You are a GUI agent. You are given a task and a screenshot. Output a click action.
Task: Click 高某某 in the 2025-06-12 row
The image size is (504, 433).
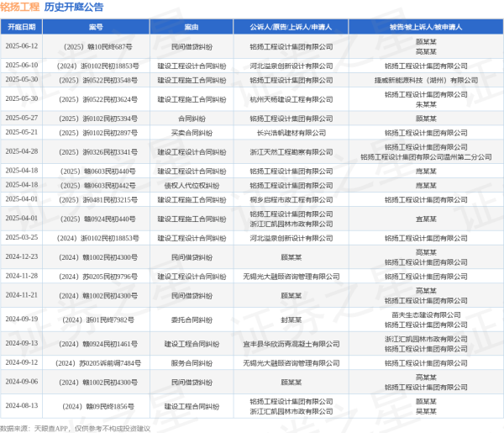[x=426, y=52]
